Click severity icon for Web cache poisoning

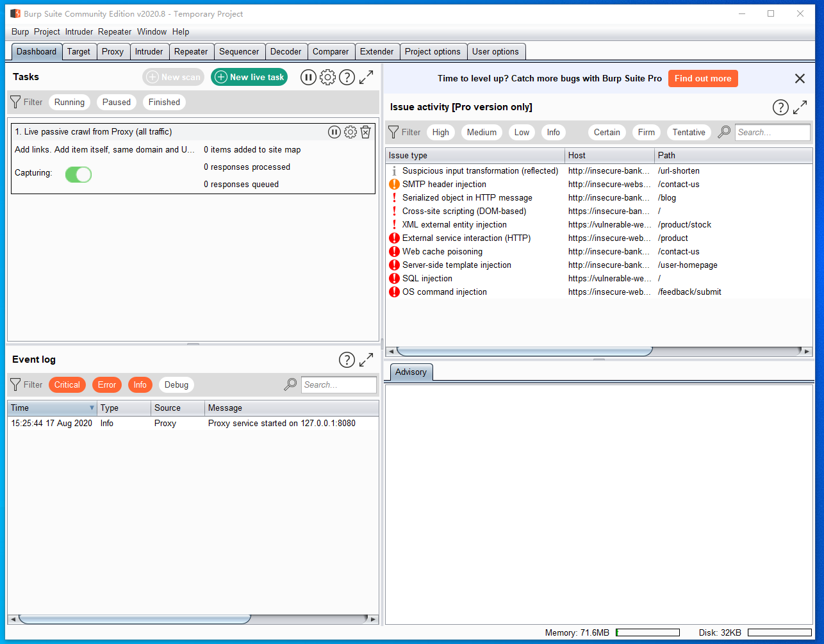pos(394,252)
